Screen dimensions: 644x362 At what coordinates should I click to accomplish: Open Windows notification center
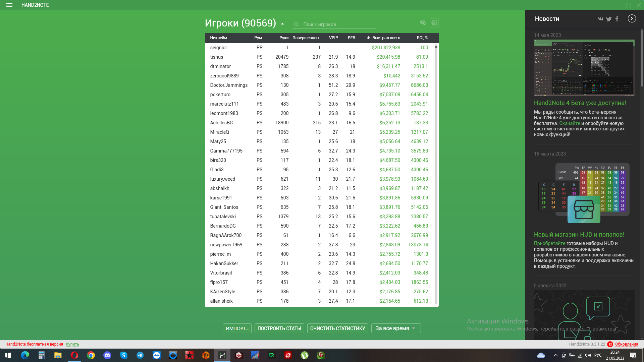tap(633, 355)
